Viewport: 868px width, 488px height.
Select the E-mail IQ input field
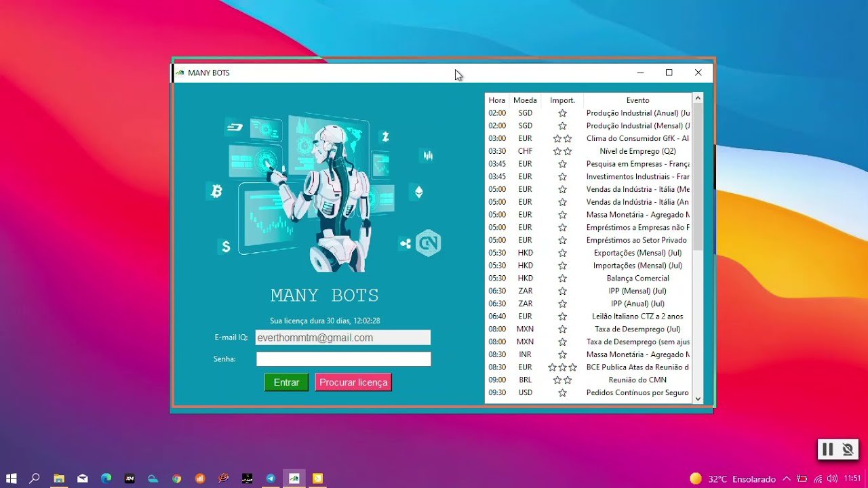point(343,337)
